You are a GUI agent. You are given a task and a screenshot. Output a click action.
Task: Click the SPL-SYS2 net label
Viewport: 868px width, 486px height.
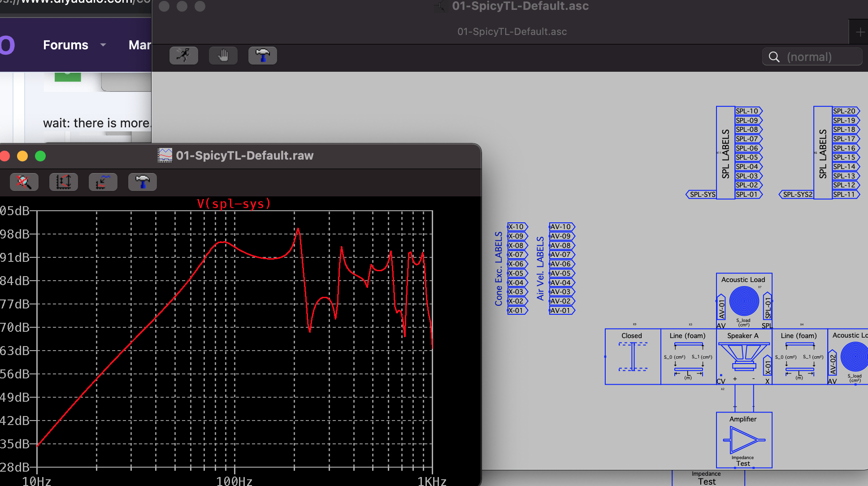796,195
